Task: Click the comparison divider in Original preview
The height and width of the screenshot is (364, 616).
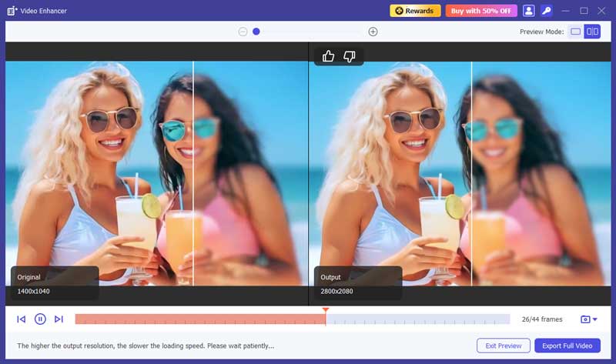Action: click(x=193, y=173)
